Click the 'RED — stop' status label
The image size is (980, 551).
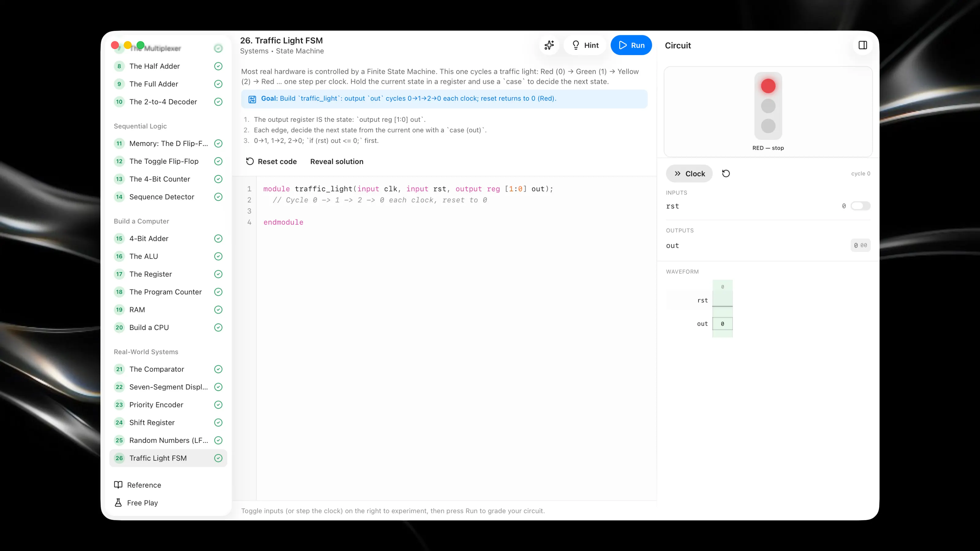pos(768,148)
